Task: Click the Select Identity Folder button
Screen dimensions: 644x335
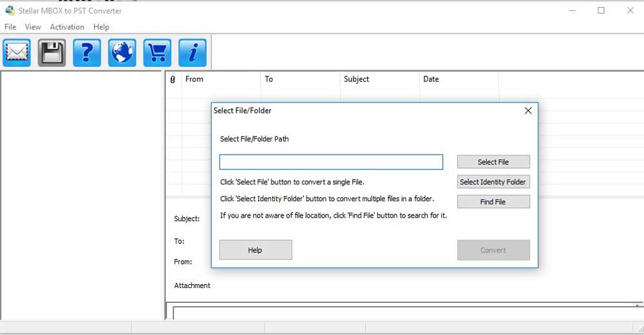Action: (x=493, y=182)
